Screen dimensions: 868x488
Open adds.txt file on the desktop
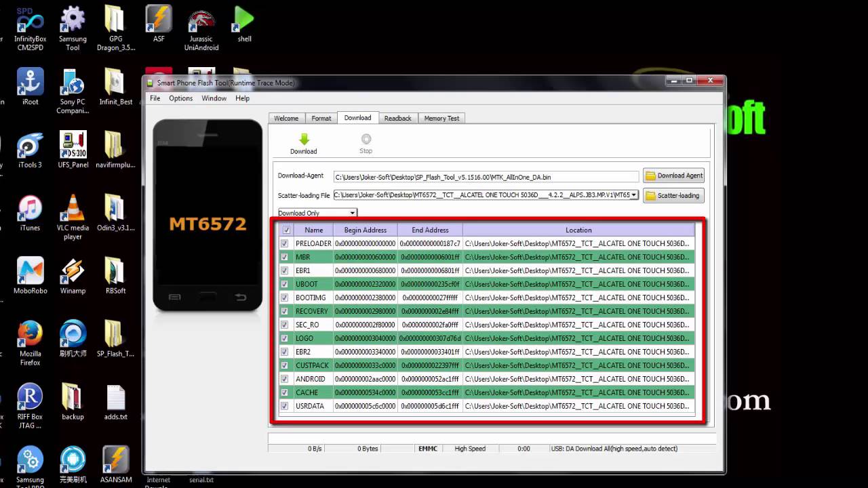pyautogui.click(x=116, y=402)
